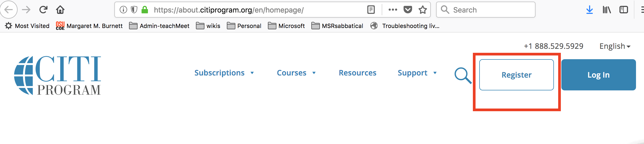Open page actions three-dot menu

(x=393, y=10)
